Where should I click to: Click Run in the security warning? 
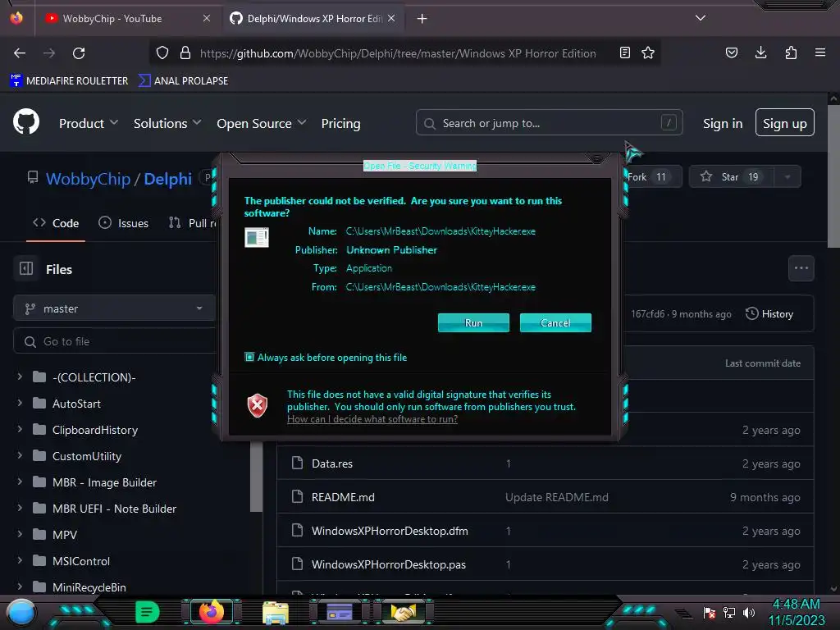(x=473, y=322)
